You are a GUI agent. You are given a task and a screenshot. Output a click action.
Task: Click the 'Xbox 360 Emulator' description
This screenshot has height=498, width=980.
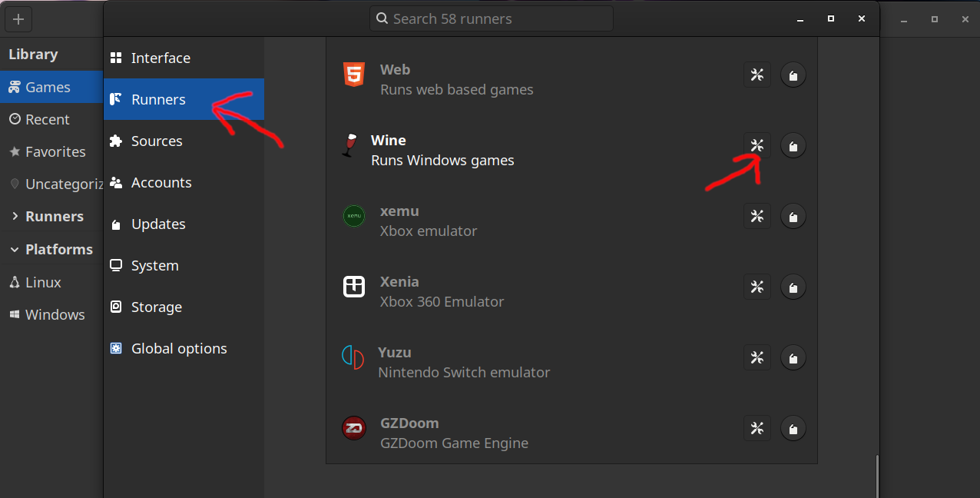(x=442, y=302)
